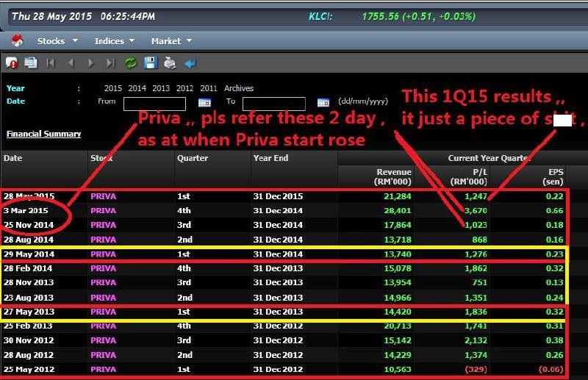Select year 2012 filter
The width and height of the screenshot is (588, 380).
[185, 88]
